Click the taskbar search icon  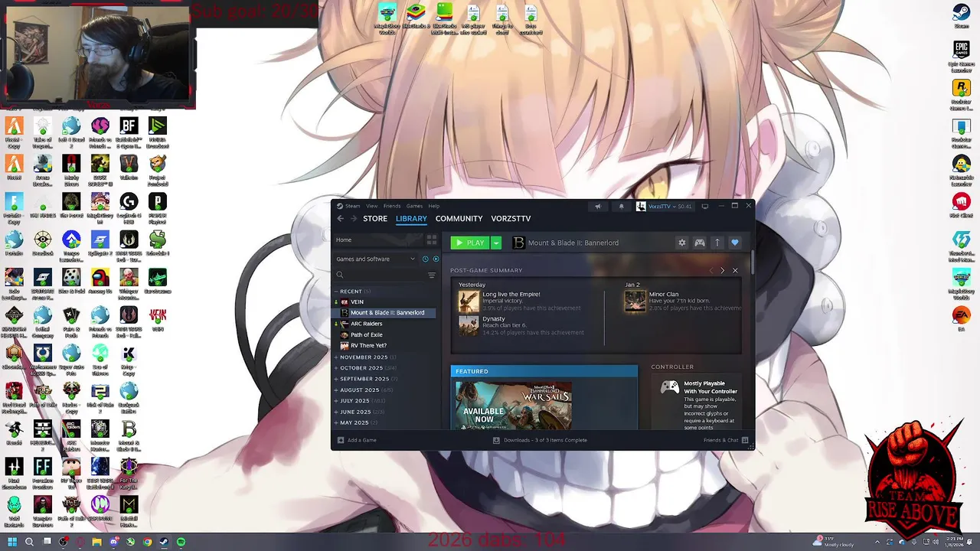coord(29,542)
